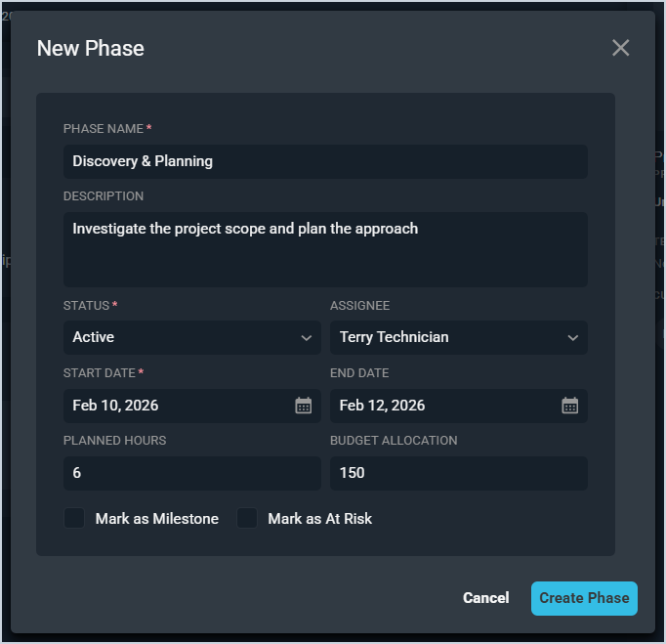
Task: Click the Planned Hours input
Action: click(x=191, y=473)
